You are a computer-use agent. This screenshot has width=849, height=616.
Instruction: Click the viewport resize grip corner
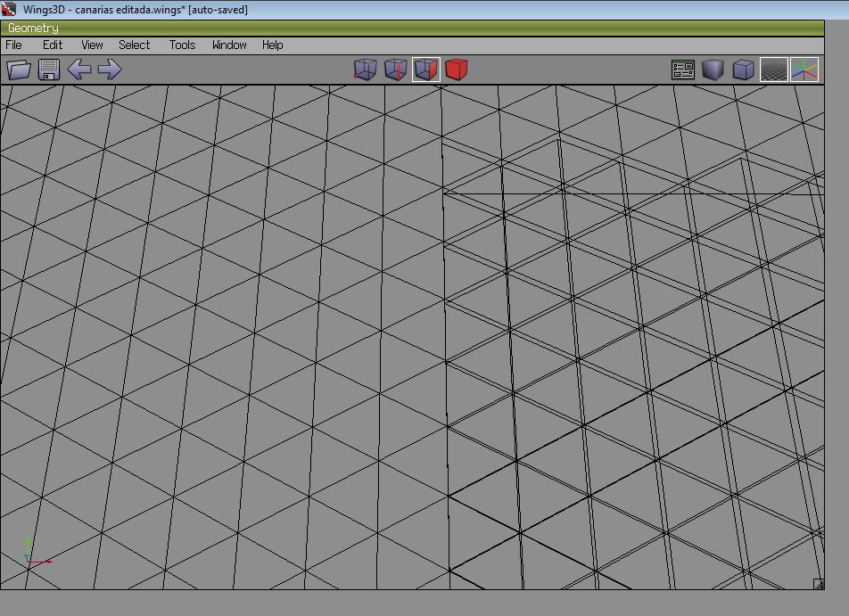pos(819,584)
